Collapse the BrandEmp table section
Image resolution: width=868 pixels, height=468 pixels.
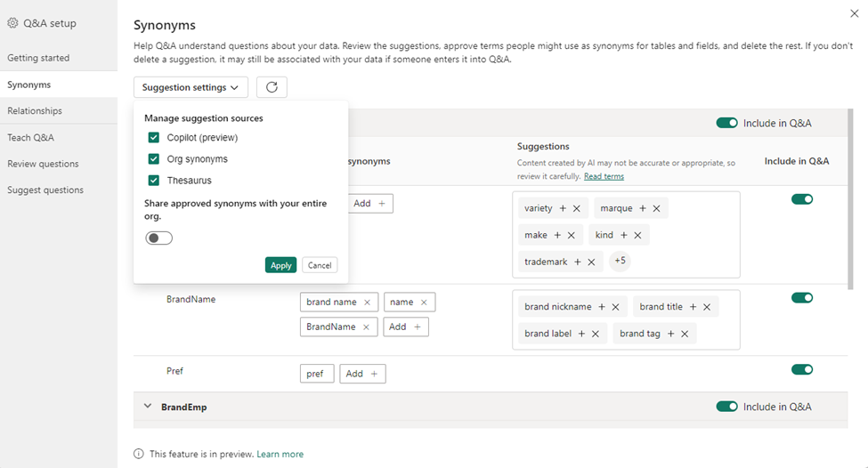[148, 407]
